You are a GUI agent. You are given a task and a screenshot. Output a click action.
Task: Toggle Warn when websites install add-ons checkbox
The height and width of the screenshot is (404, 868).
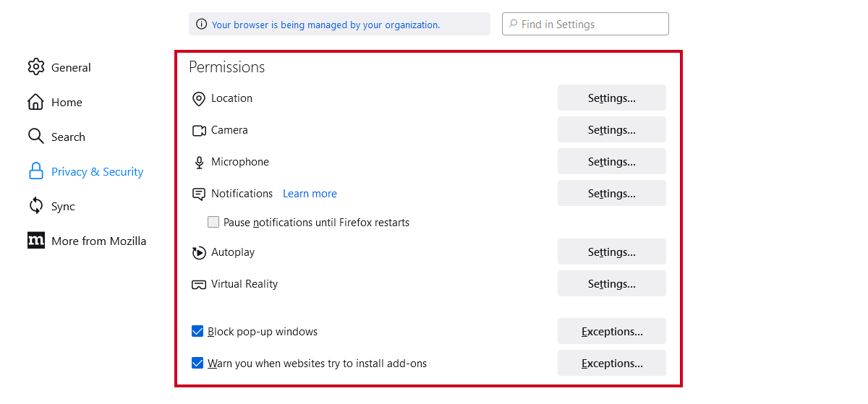click(197, 364)
